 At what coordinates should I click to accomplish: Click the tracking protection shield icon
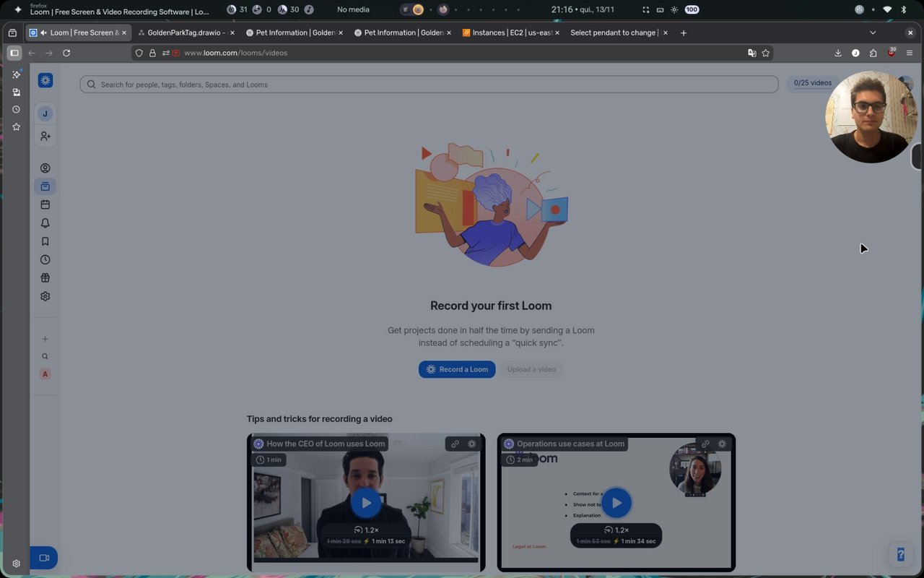139,53
